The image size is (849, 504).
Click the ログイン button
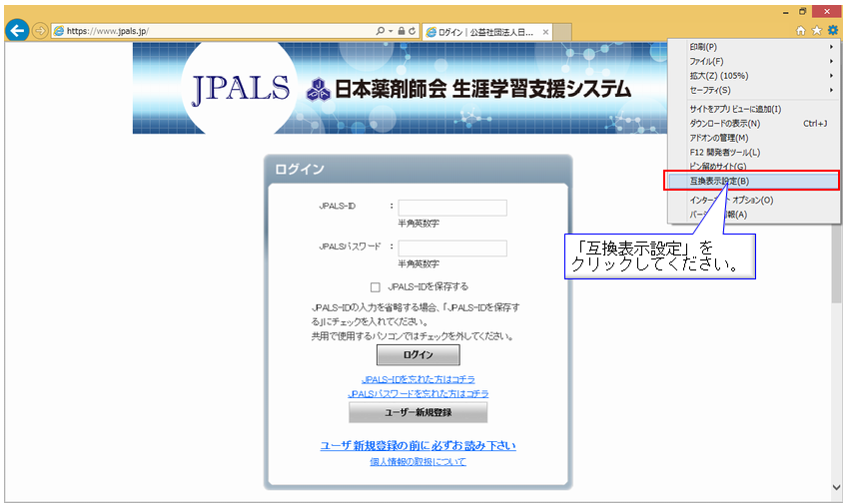(419, 355)
